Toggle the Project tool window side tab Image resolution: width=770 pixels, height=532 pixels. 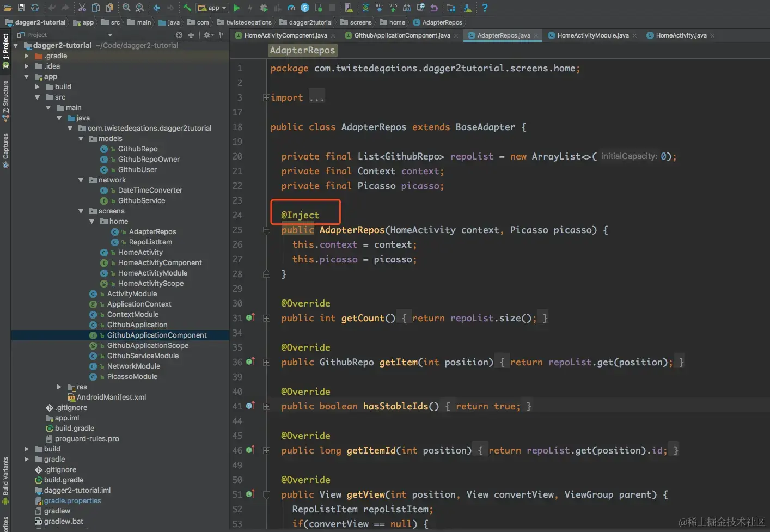[5, 48]
